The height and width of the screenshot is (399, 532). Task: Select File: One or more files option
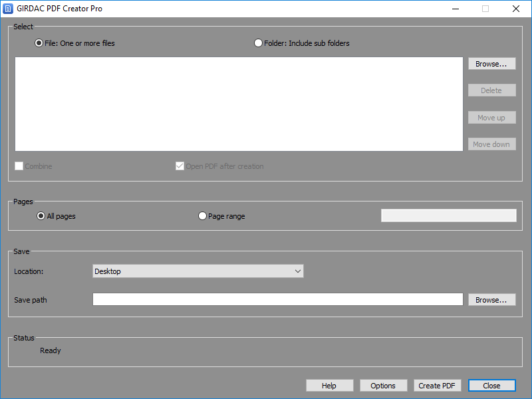(74, 43)
